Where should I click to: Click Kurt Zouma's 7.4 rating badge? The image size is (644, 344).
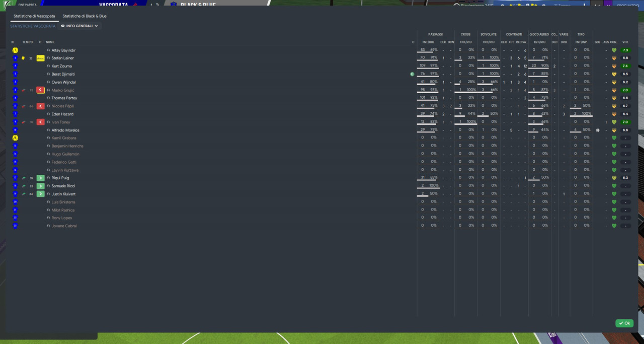(x=625, y=66)
